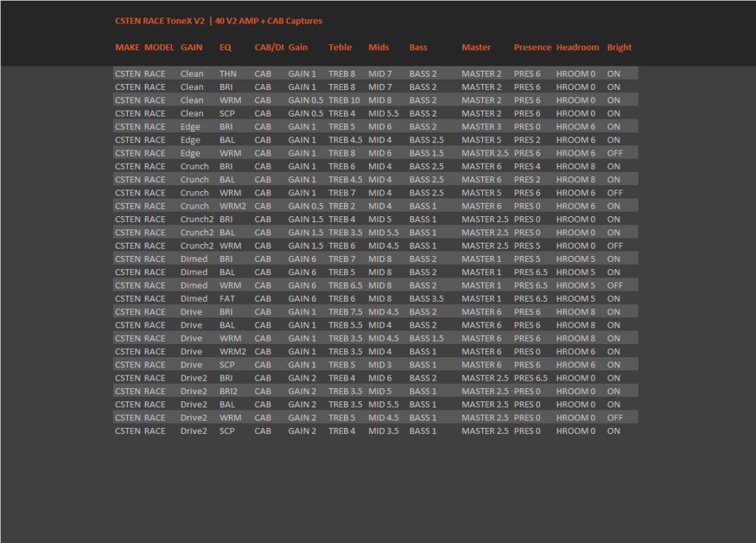Select the BRI2 EQ cell
Screen dimensions: 756x543
[229, 391]
